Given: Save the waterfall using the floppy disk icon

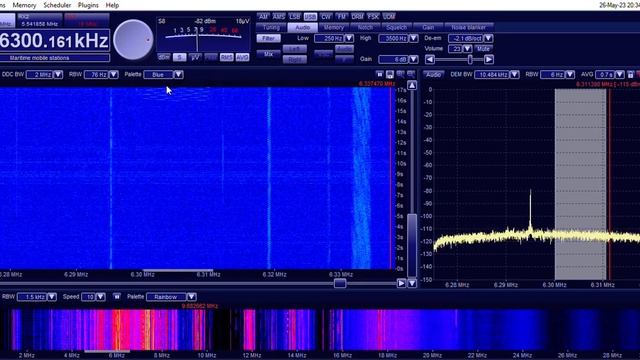Looking at the screenshot, I should [x=390, y=74].
